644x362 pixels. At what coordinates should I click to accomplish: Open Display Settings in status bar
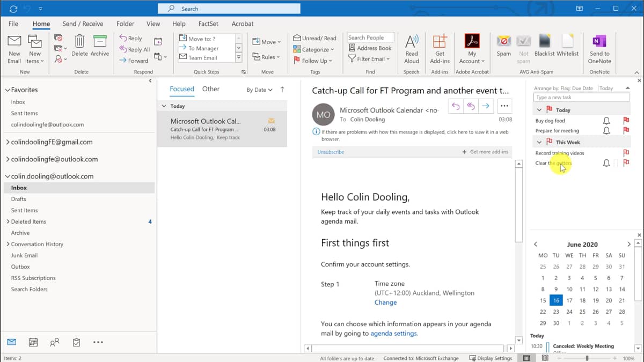coord(491,358)
